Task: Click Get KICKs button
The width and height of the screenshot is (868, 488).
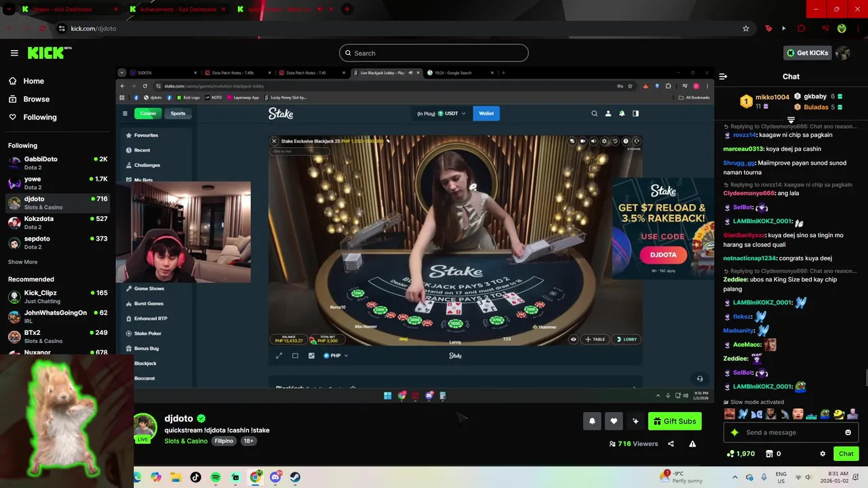Action: pos(807,53)
